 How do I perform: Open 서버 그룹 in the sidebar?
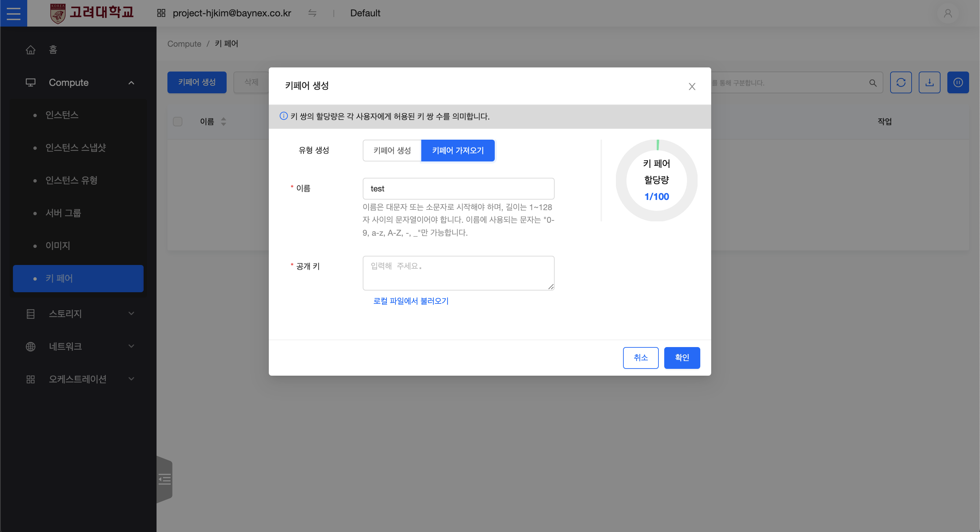[78, 213]
